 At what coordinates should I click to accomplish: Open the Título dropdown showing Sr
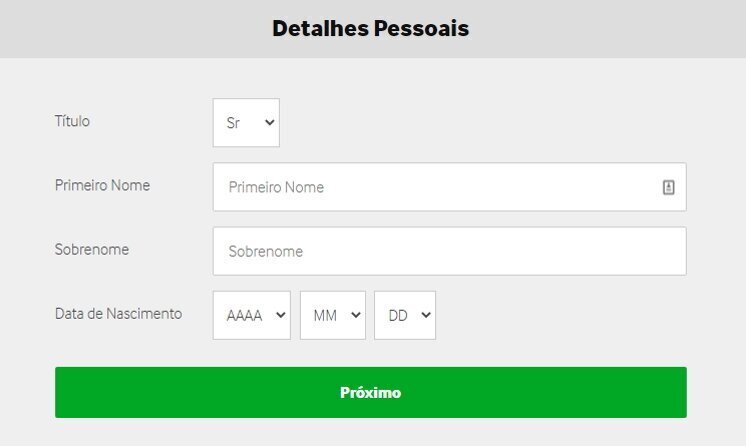[x=246, y=123]
